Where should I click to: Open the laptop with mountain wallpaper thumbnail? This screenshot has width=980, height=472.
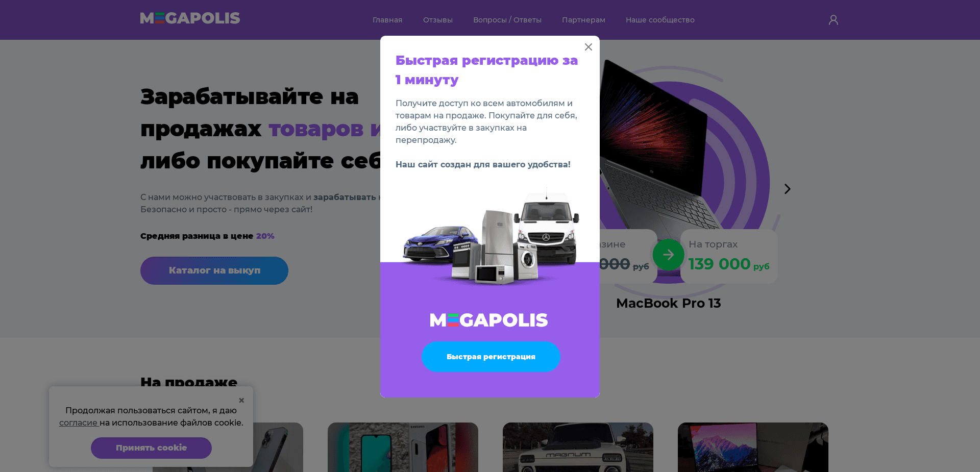[x=753, y=447]
